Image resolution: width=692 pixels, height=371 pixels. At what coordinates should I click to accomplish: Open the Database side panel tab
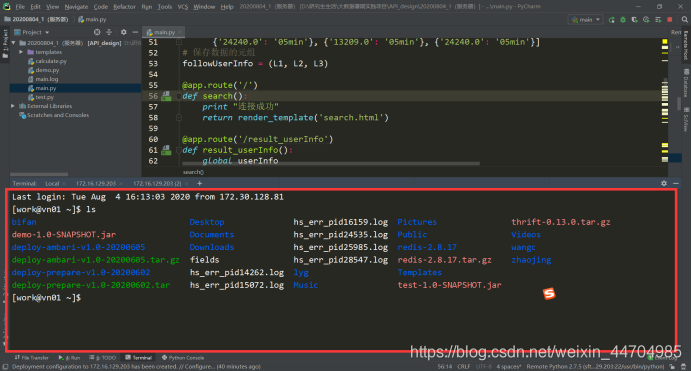[686, 82]
